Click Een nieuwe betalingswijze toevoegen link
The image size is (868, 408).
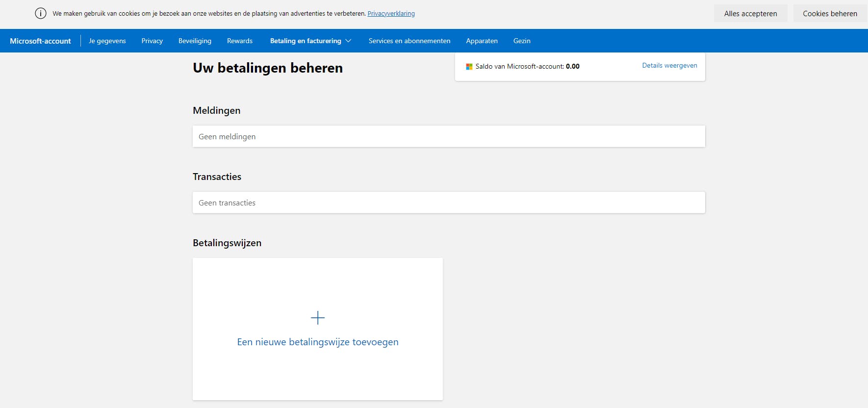coord(318,342)
